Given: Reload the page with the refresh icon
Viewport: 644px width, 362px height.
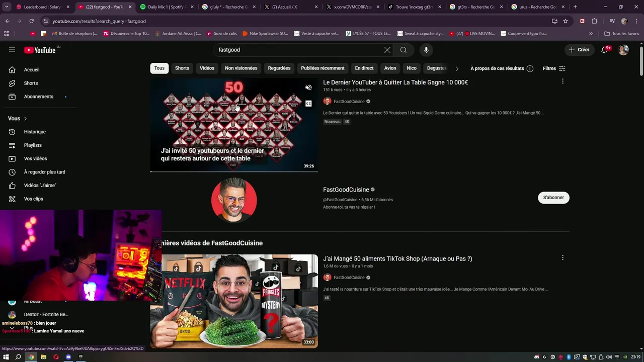Looking at the screenshot, I should (x=31, y=21).
